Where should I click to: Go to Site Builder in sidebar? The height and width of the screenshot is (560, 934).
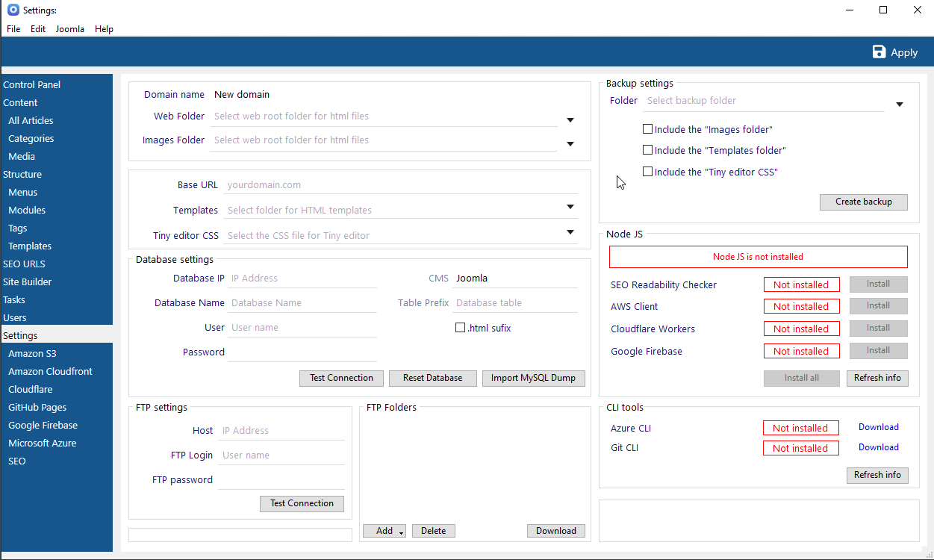[x=27, y=281]
